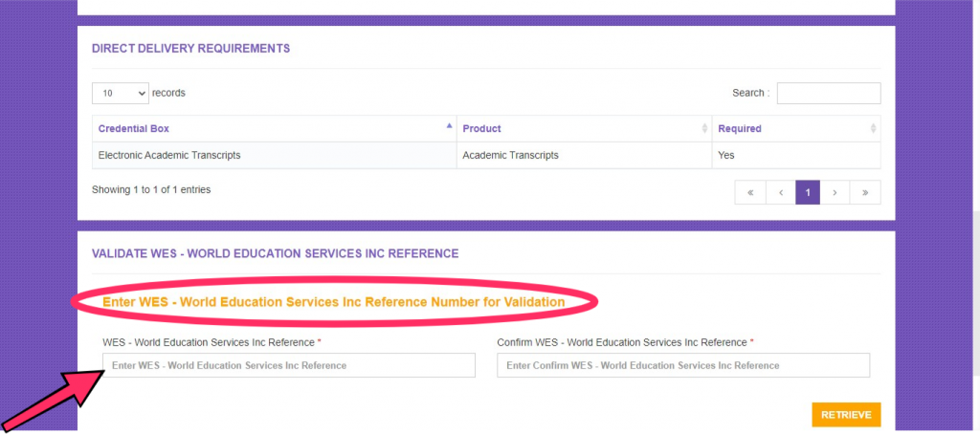
Task: Open the records-per-page dropdown showing 10
Action: (121, 93)
